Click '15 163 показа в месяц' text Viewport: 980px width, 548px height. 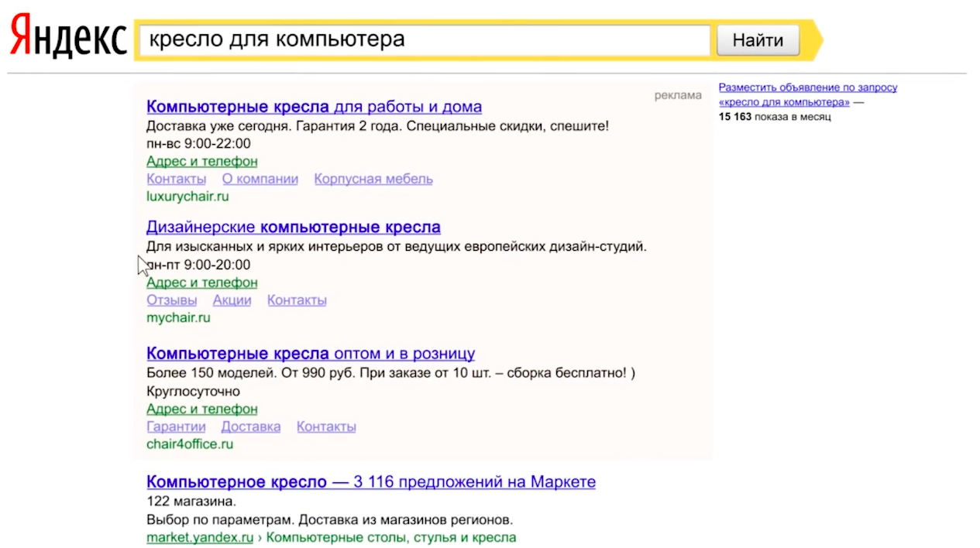click(775, 117)
